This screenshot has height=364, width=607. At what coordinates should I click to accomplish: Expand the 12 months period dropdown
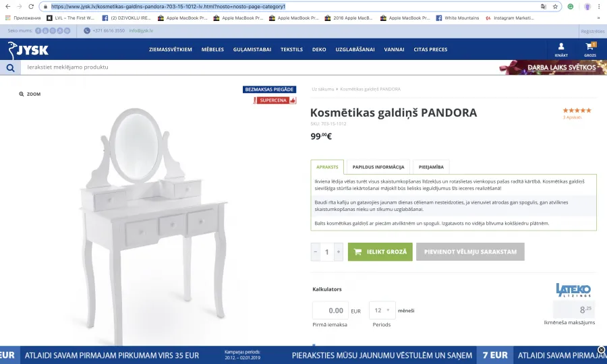(382, 310)
